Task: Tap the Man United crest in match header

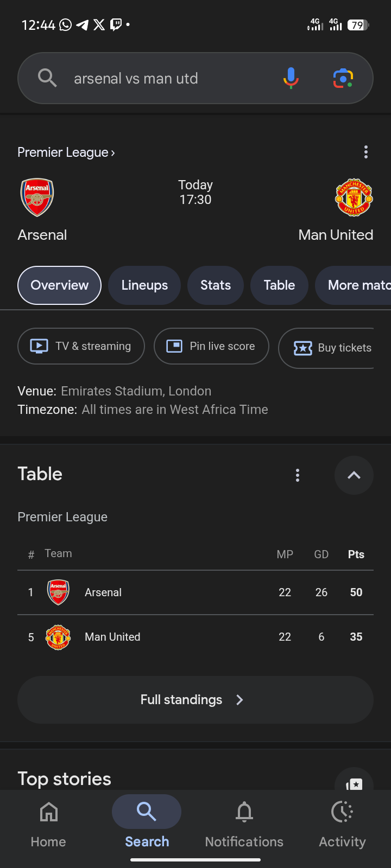Action: click(x=354, y=197)
